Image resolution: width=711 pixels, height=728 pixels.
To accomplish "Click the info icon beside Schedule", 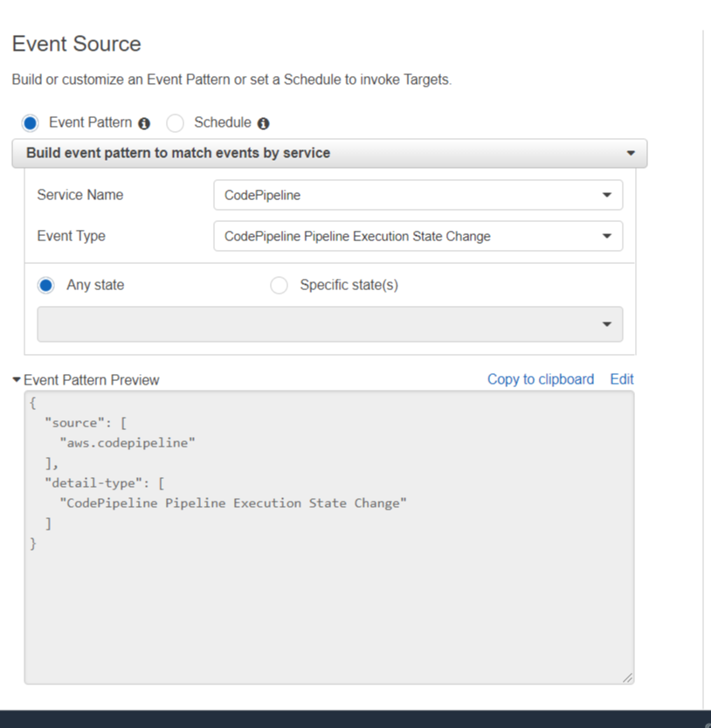I will 264,123.
